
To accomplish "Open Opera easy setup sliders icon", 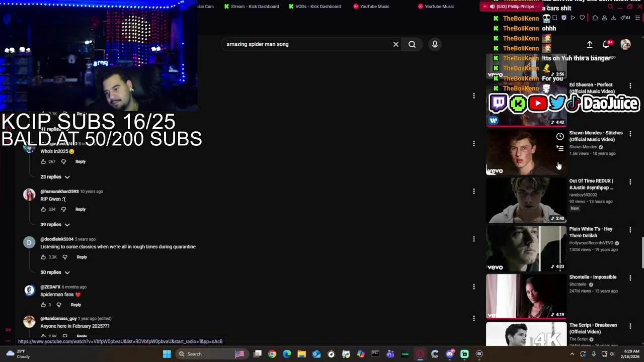I will (637, 18).
